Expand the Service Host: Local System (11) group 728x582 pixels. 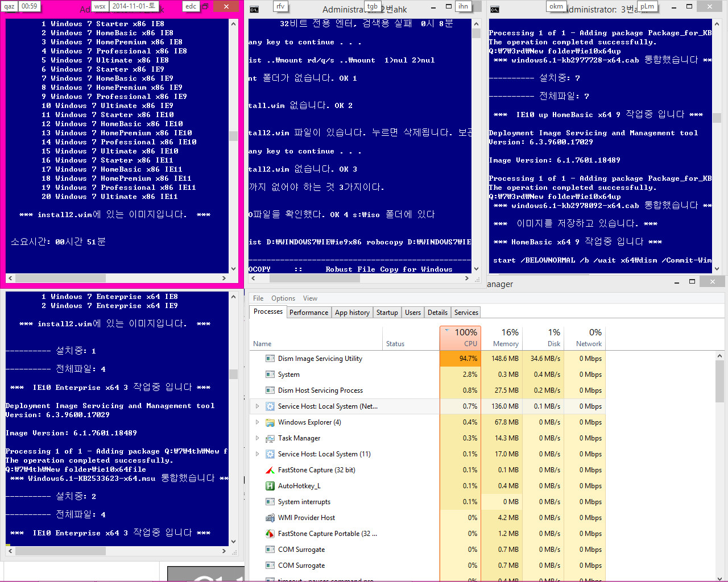click(257, 454)
